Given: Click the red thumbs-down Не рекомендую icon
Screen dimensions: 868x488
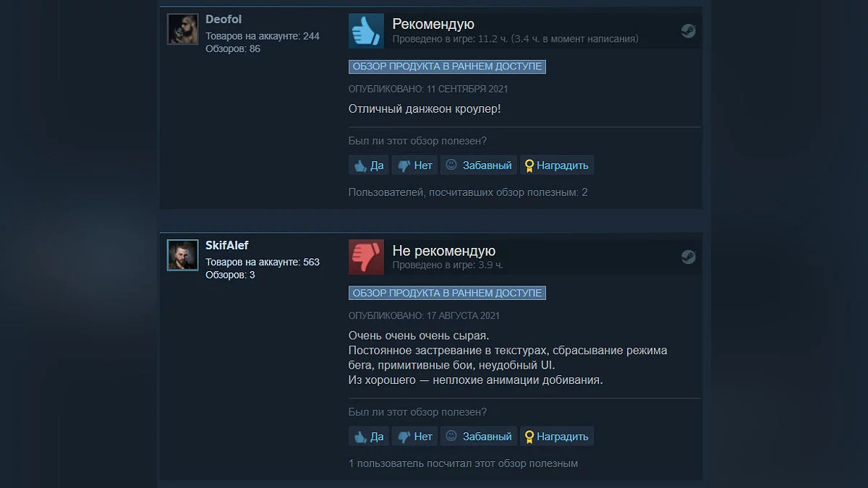Looking at the screenshot, I should coord(366,257).
